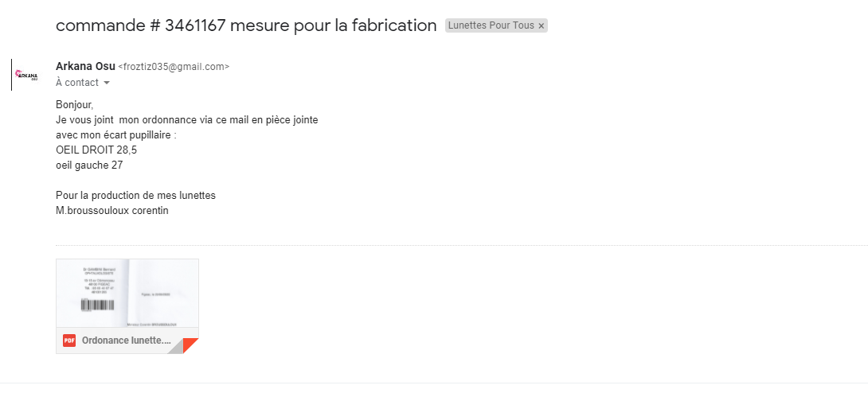Open the Ordonance lunette attachment filename
The image size is (868, 397).
pyautogui.click(x=126, y=341)
